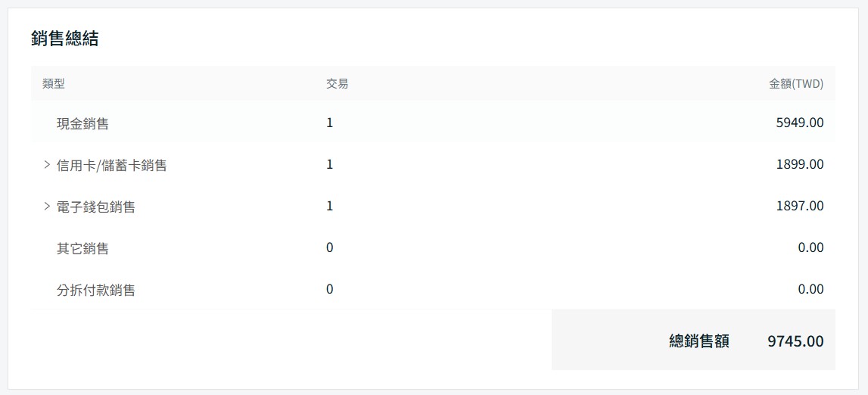Image resolution: width=868 pixels, height=395 pixels.
Task: Click transaction count for 其它銷售
Action: click(329, 247)
